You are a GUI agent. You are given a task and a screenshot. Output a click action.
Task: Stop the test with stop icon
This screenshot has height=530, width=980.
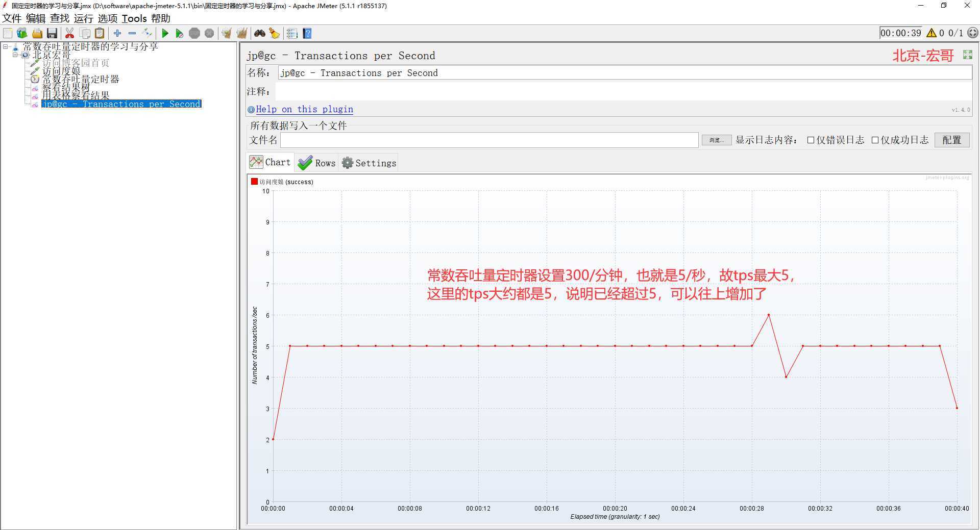point(194,34)
